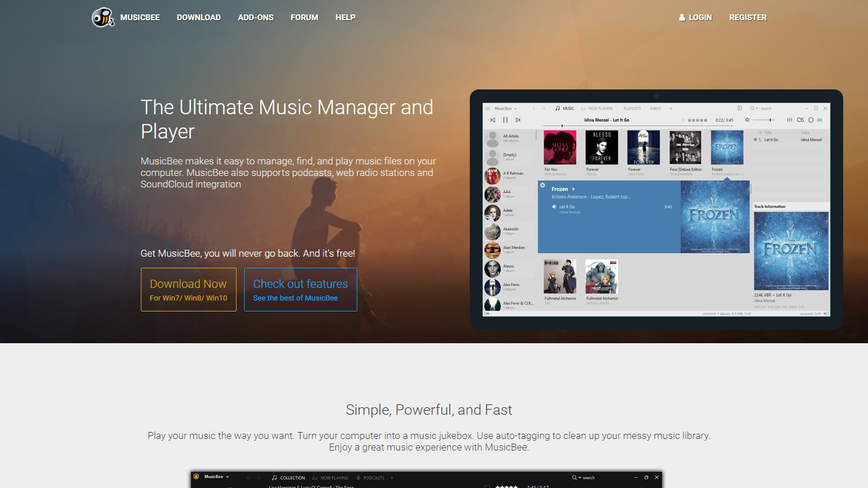The width and height of the screenshot is (868, 488).
Task: Open the ADD-ONS menu item
Action: click(256, 17)
